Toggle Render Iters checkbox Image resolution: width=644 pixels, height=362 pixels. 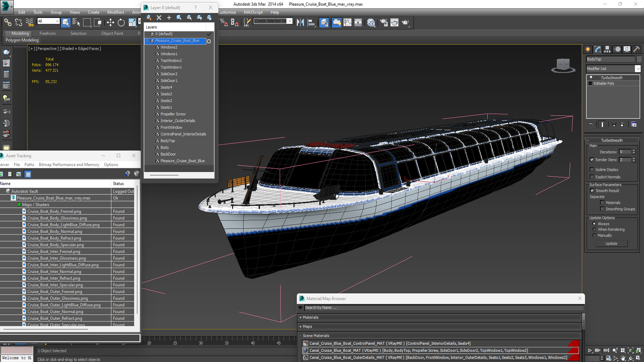(592, 160)
